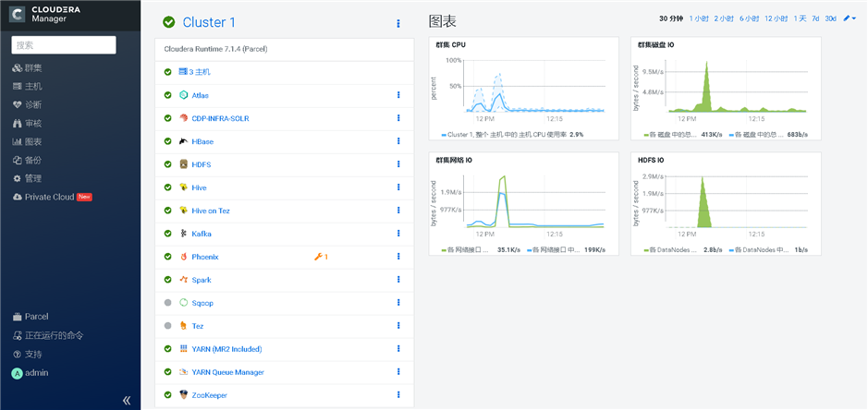
Task: Open HBase actions kebab menu
Action: [x=398, y=141]
